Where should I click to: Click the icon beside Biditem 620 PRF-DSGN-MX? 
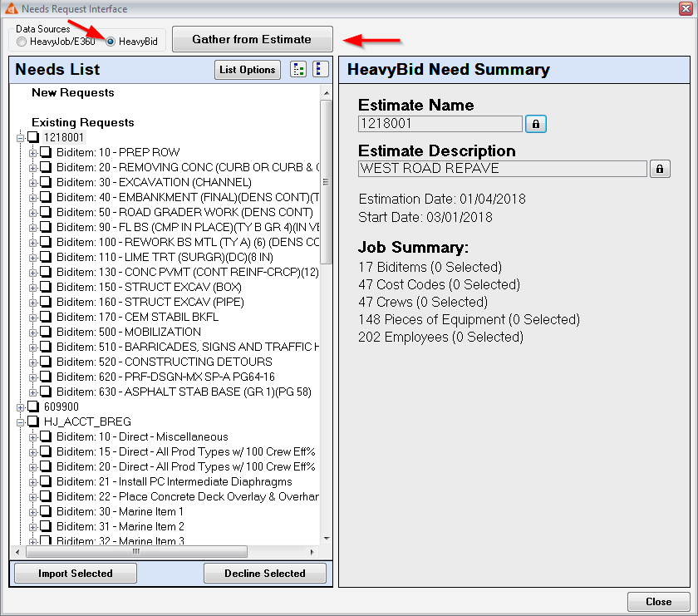(x=45, y=378)
